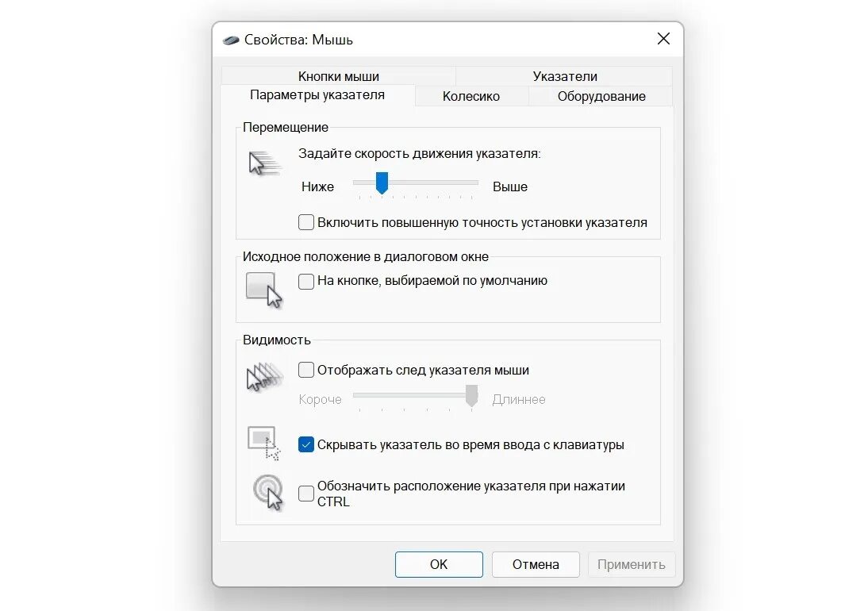This screenshot has height=611, width=868.
Task: Click the hide pointer while typing icon
Action: 264,443
